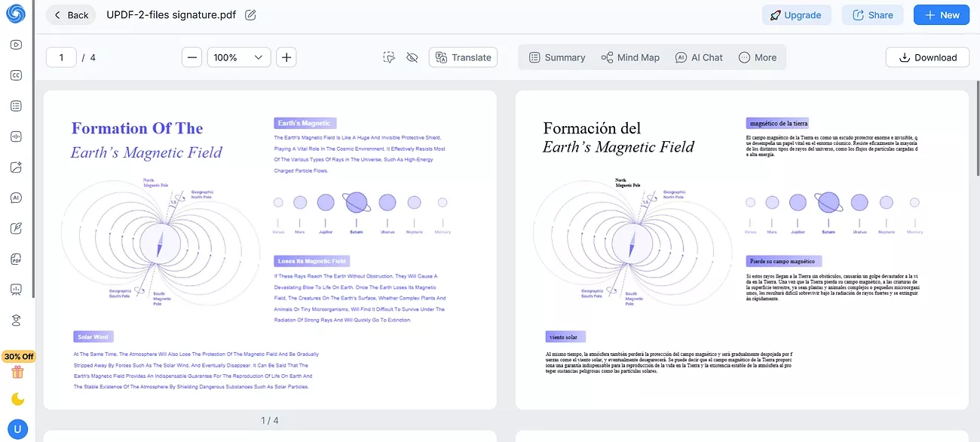Click the minus zoom-out button

click(x=192, y=57)
